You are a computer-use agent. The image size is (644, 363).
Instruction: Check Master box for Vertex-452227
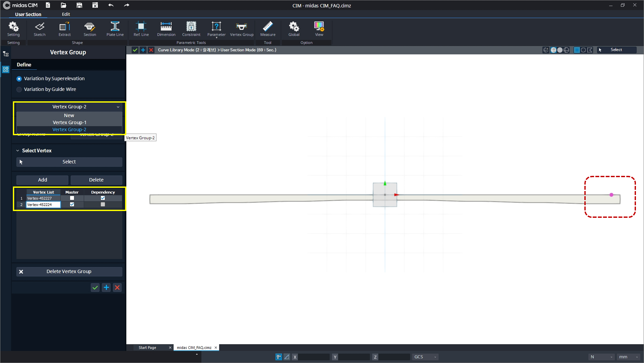point(72,198)
